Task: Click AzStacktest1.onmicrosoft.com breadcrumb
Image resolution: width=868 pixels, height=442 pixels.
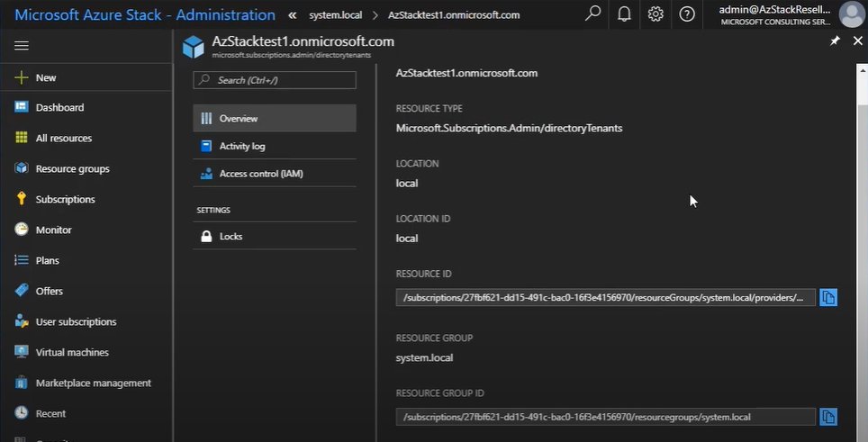Action: point(454,15)
